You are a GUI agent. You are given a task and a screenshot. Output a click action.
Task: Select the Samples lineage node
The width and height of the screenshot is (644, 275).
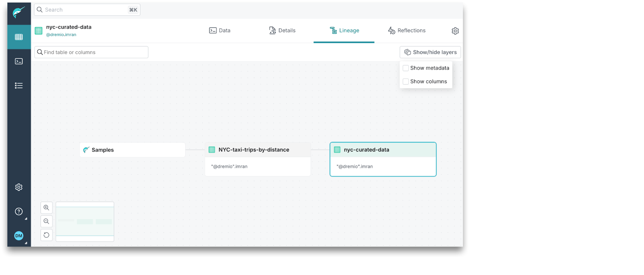coord(132,150)
